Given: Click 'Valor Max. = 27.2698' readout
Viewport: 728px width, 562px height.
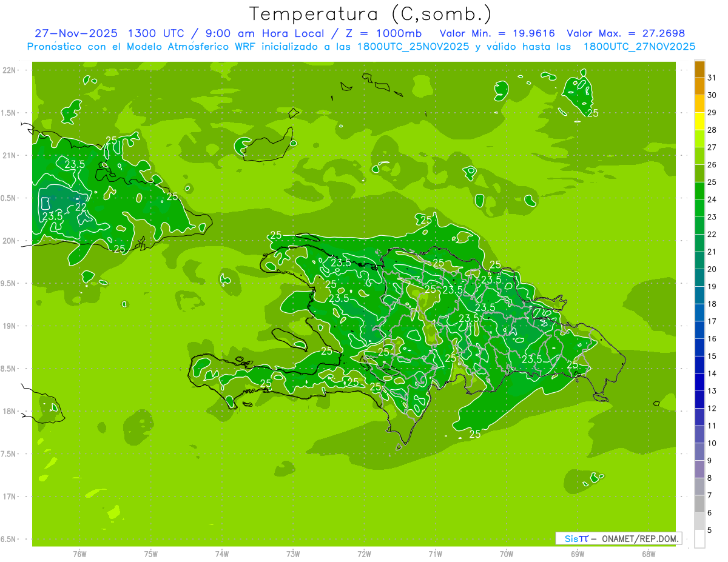Looking at the screenshot, I should (625, 33).
